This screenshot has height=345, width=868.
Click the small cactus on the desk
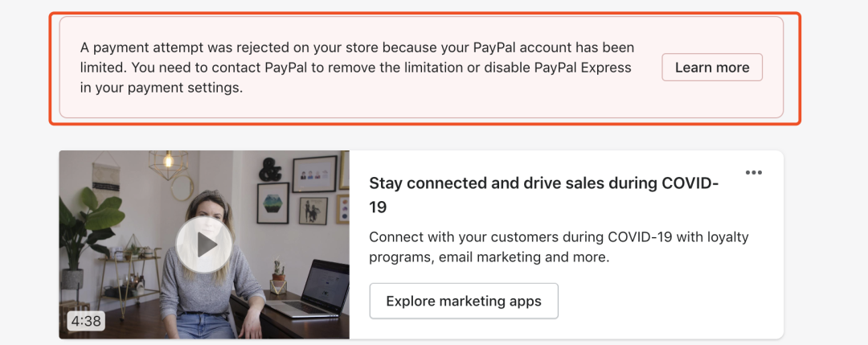pyautogui.click(x=279, y=277)
